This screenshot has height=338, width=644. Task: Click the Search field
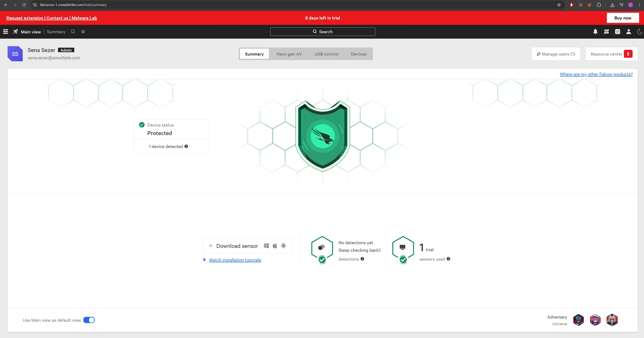pos(323,32)
